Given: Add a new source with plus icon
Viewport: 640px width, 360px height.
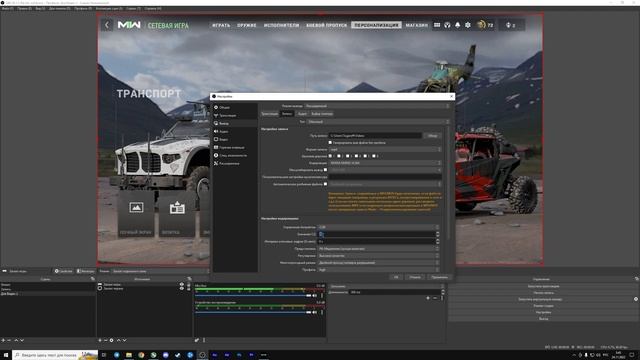Looking at the screenshot, I should click(100, 340).
